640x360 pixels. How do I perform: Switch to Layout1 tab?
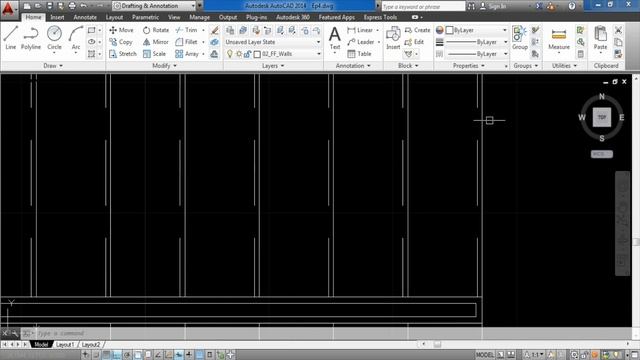(x=65, y=345)
